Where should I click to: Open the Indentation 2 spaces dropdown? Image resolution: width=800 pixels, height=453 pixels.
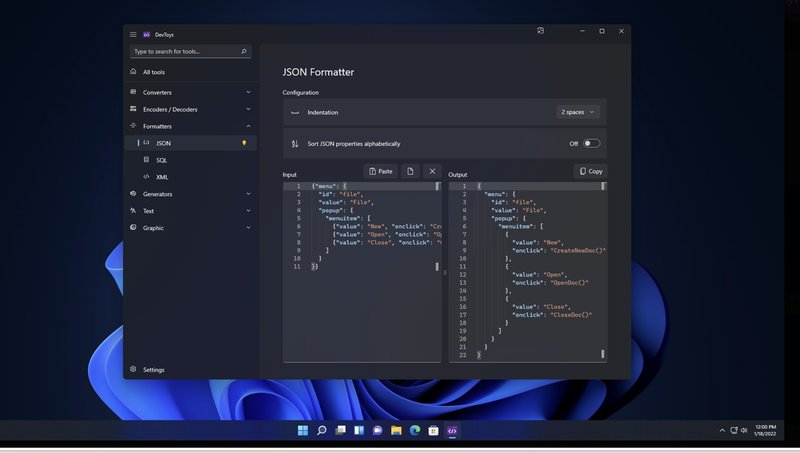coord(578,112)
